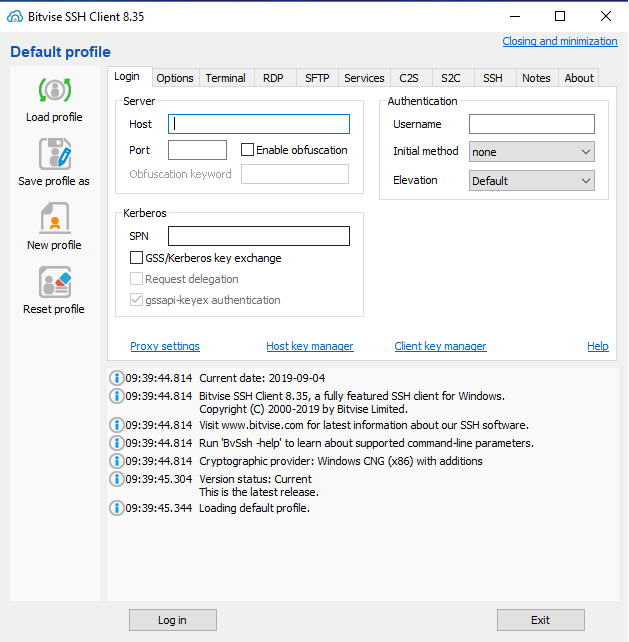Open Client key manager link
Image resolution: width=629 pixels, height=642 pixels.
click(440, 346)
